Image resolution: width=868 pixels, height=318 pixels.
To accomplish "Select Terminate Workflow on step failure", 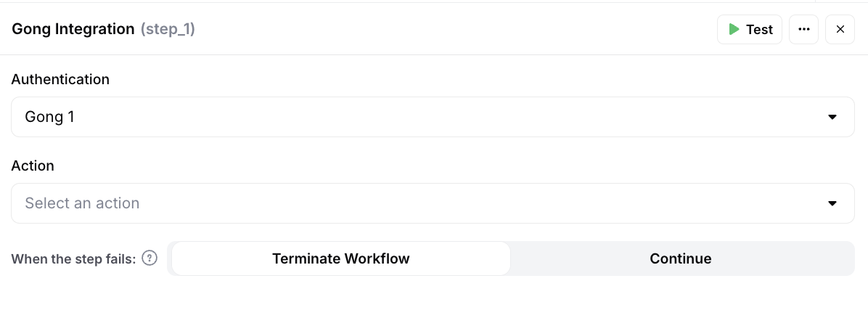I will pos(340,258).
